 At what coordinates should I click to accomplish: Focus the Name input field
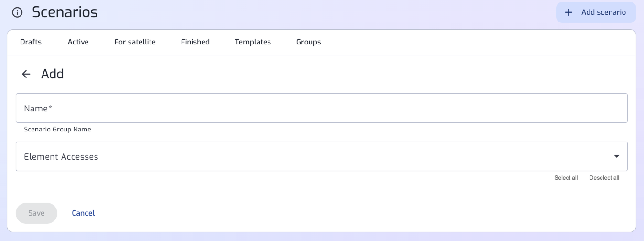click(322, 108)
